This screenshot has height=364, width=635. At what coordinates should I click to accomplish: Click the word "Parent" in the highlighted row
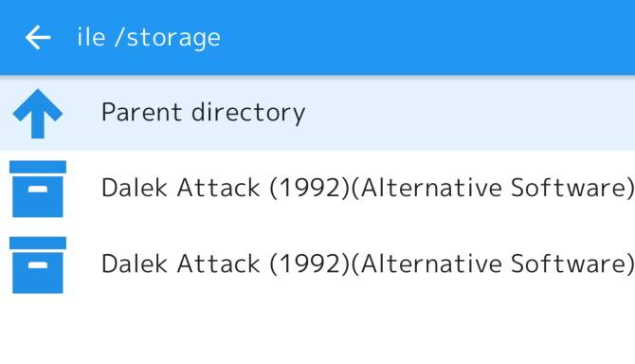141,113
